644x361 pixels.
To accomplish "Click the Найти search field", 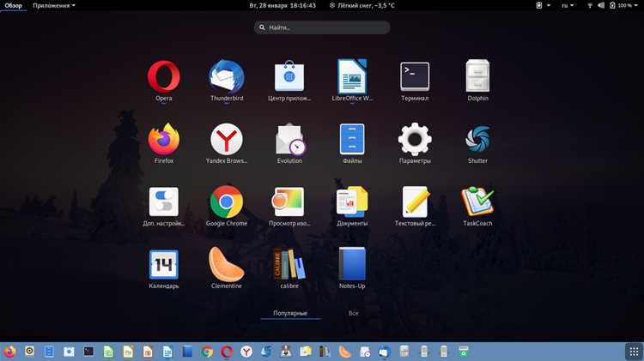I will (322, 27).
